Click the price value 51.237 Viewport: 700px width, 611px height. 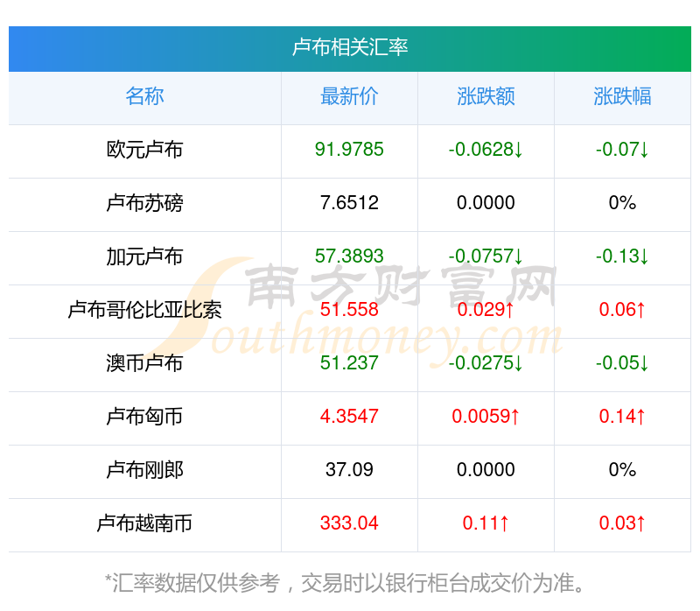(349, 363)
